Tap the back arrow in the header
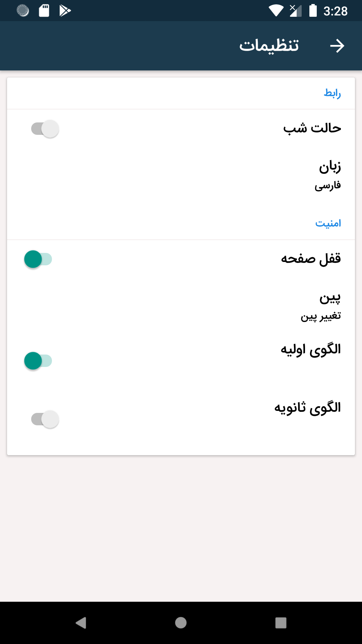The height and width of the screenshot is (644, 362). pyautogui.click(x=337, y=46)
